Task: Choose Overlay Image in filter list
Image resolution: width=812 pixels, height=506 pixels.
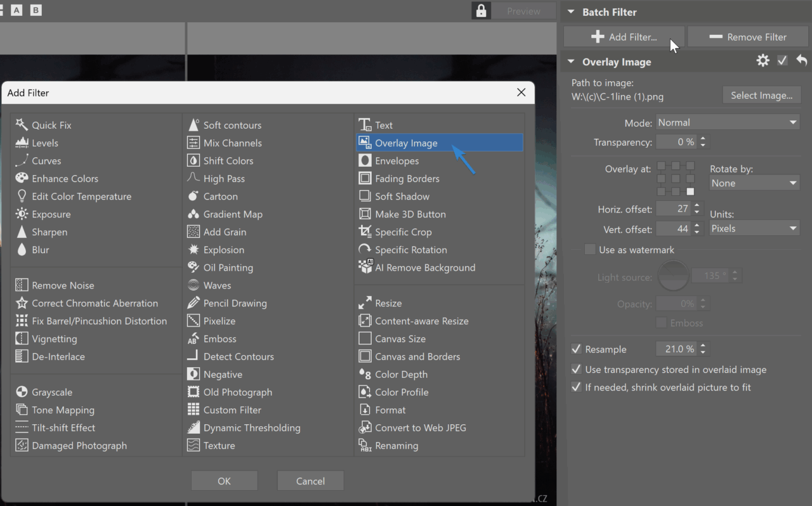Action: click(440, 143)
